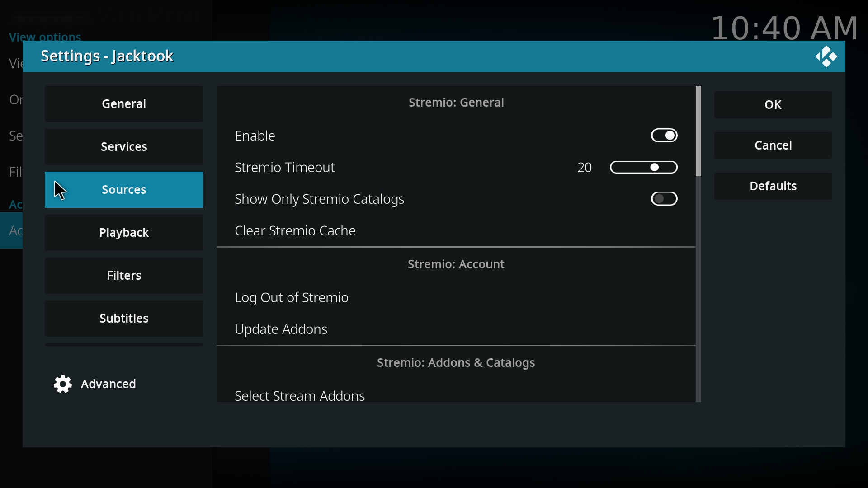Screen dimensions: 868x488
Task: Reset settings with the Defaults button
Action: click(x=773, y=187)
